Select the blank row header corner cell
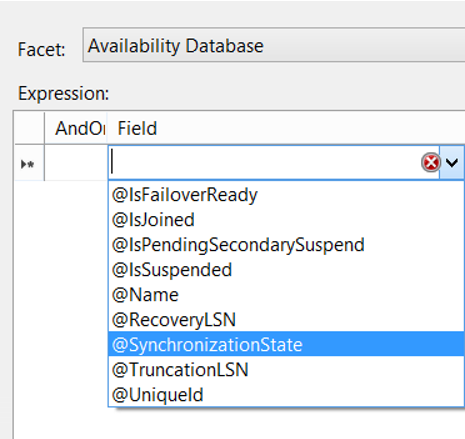The height and width of the screenshot is (439, 465). point(29,128)
